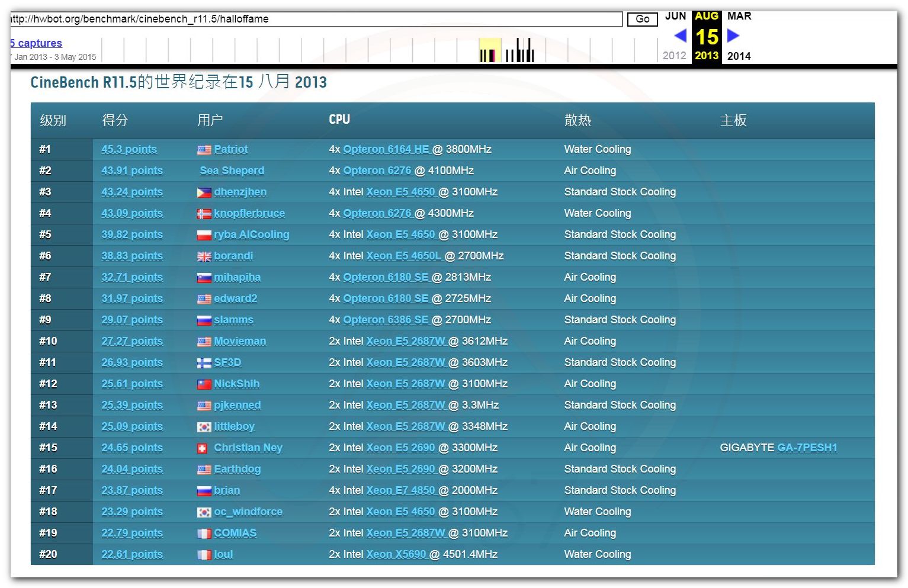Visit knopflerbruce's profile
Screen dimensions: 908x588
(249, 213)
